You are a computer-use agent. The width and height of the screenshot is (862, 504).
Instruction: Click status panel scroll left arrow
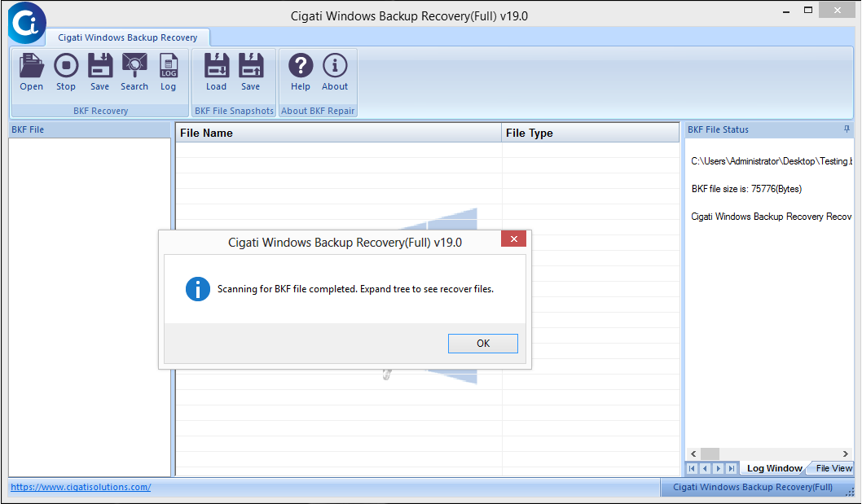[693, 454]
